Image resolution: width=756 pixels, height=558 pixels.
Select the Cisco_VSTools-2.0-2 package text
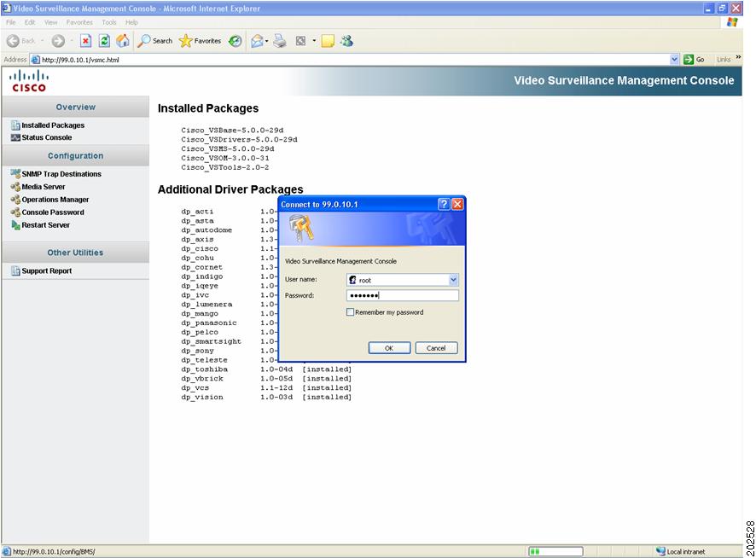[225, 167]
